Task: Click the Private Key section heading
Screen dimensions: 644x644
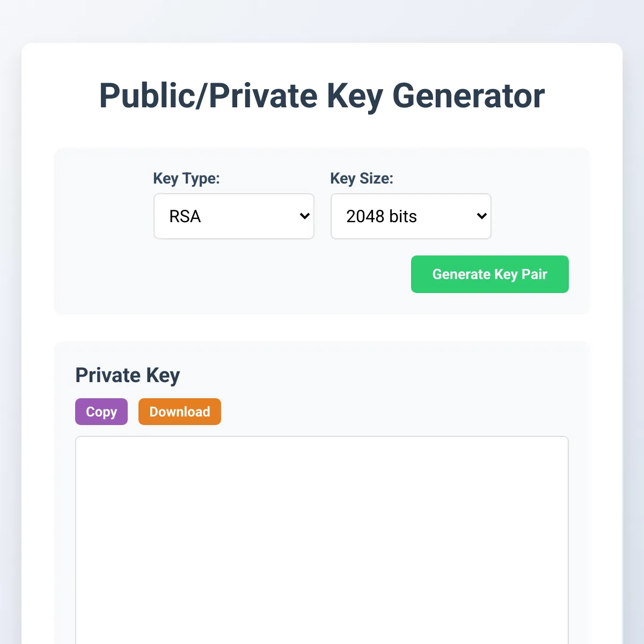Action: [x=128, y=375]
